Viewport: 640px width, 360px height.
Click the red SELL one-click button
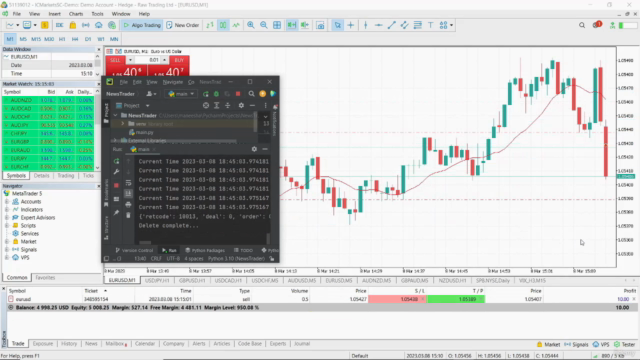click(x=116, y=60)
